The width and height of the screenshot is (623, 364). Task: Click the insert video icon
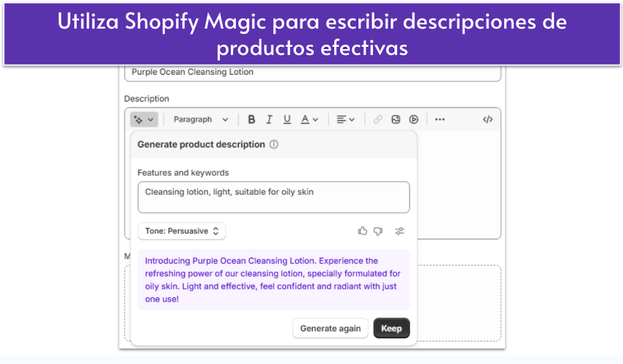tap(413, 119)
